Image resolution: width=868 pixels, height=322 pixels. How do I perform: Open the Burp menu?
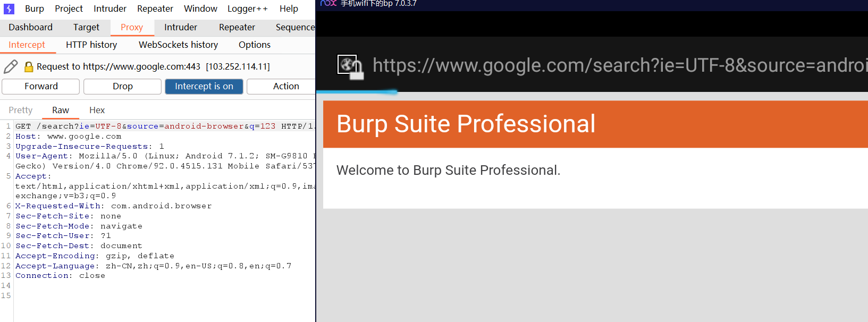[35, 9]
